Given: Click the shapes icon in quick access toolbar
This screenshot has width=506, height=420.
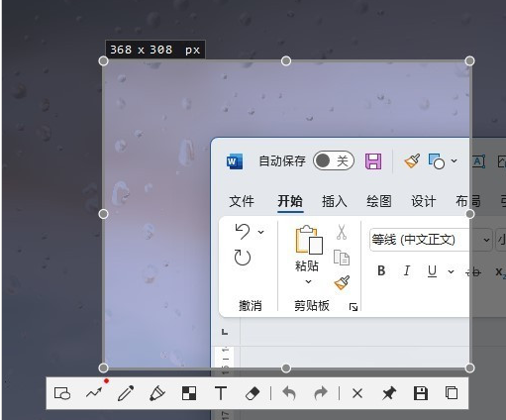Looking at the screenshot, I should [436, 161].
